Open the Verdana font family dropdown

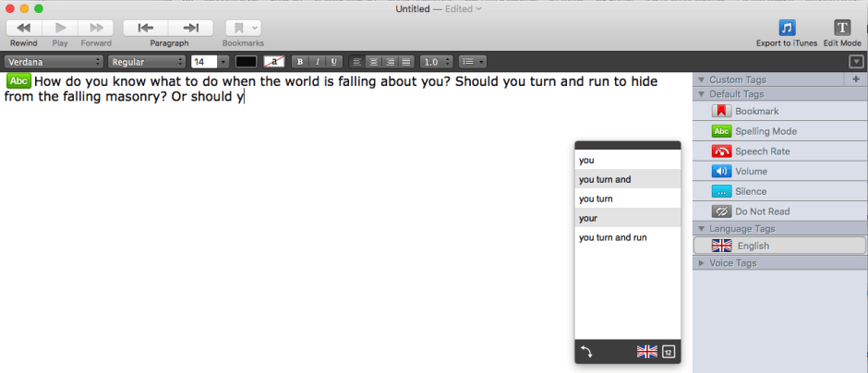[x=54, y=62]
